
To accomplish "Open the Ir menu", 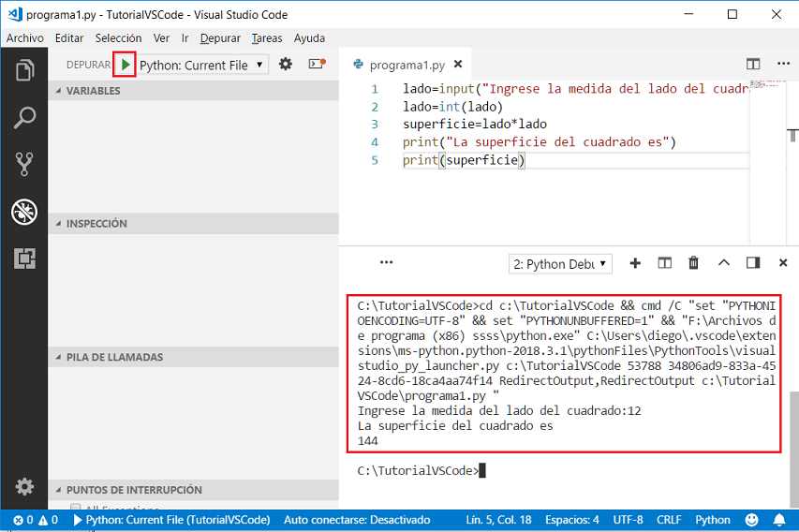I will click(185, 38).
